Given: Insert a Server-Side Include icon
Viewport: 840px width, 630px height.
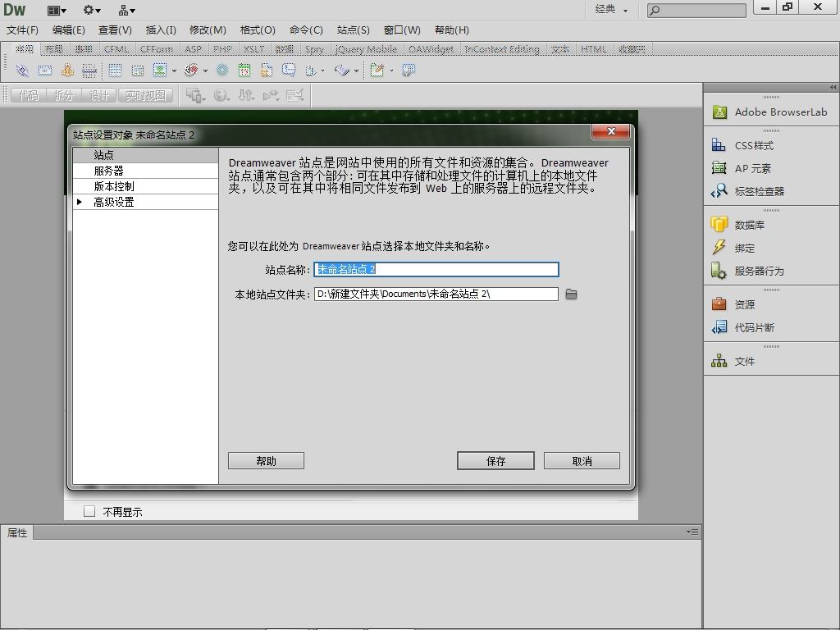Looking at the screenshot, I should point(267,70).
